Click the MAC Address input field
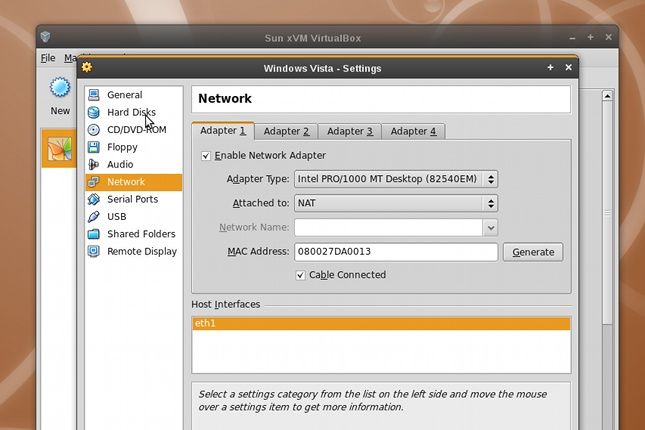The height and width of the screenshot is (430, 645). click(396, 252)
